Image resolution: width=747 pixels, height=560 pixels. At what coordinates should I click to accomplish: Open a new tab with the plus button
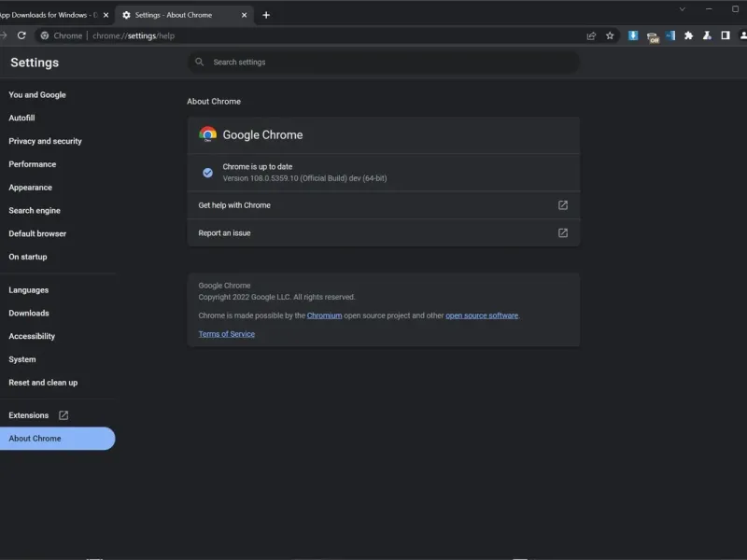coord(266,15)
